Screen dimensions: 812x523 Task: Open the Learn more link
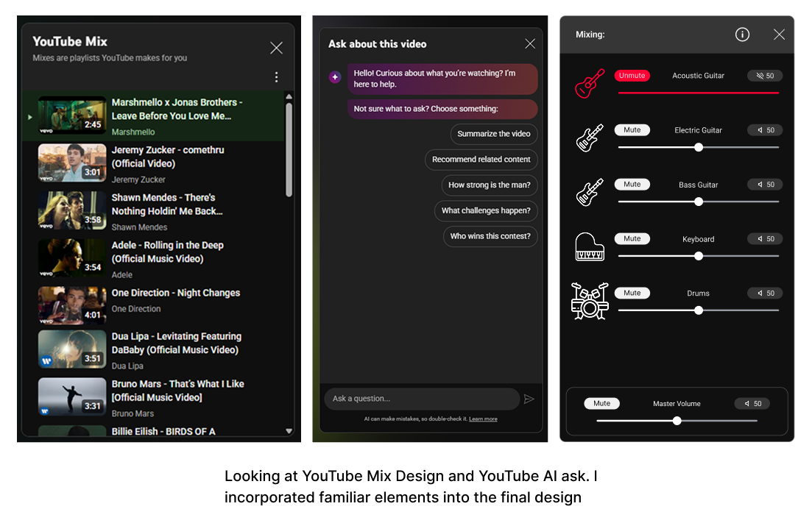pos(483,419)
